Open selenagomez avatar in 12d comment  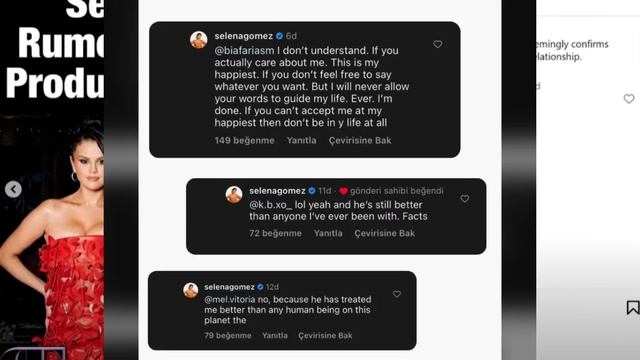coord(191,290)
